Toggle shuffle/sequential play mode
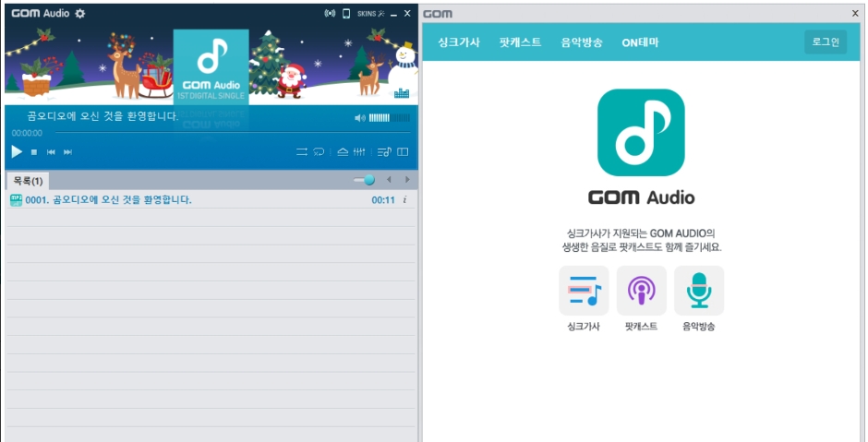 (302, 151)
